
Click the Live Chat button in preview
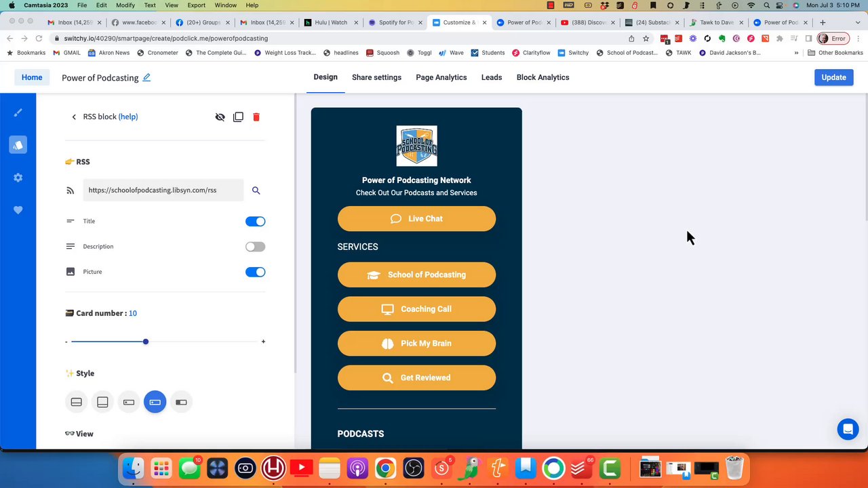[416, 219]
